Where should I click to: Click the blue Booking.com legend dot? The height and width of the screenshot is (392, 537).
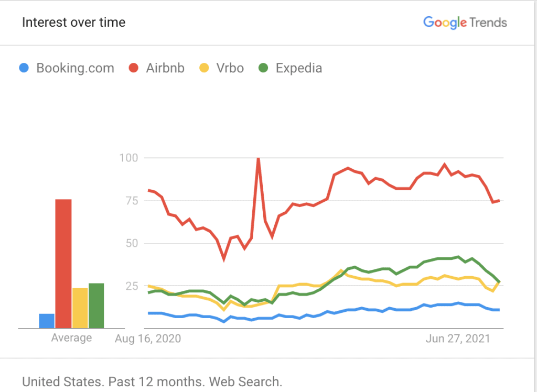[x=24, y=68]
